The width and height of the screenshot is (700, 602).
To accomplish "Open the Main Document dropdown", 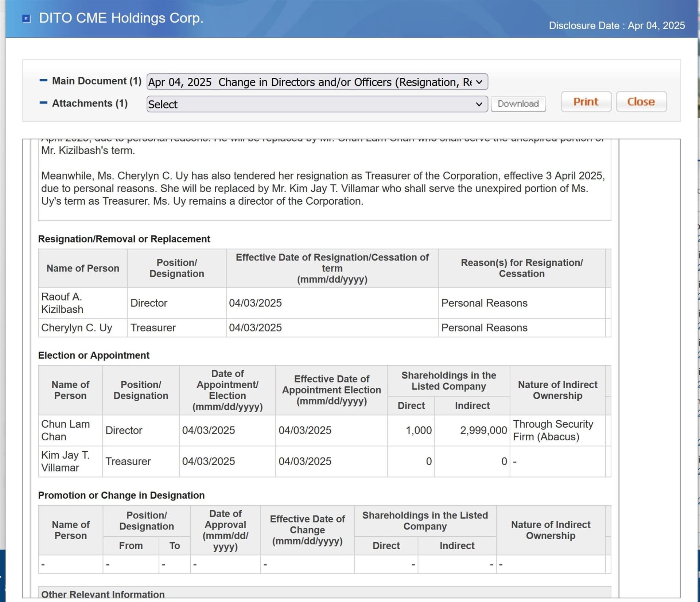I will coord(317,82).
